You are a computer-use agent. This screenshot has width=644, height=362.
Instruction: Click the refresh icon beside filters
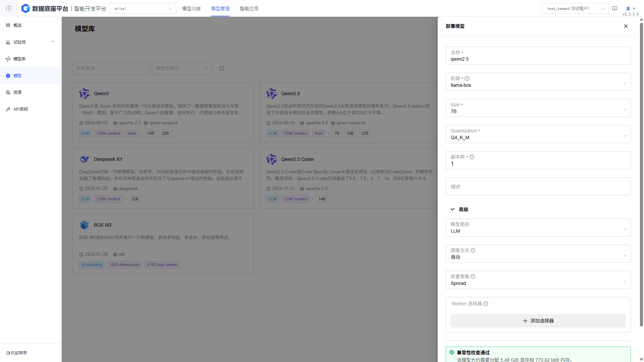[222, 68]
